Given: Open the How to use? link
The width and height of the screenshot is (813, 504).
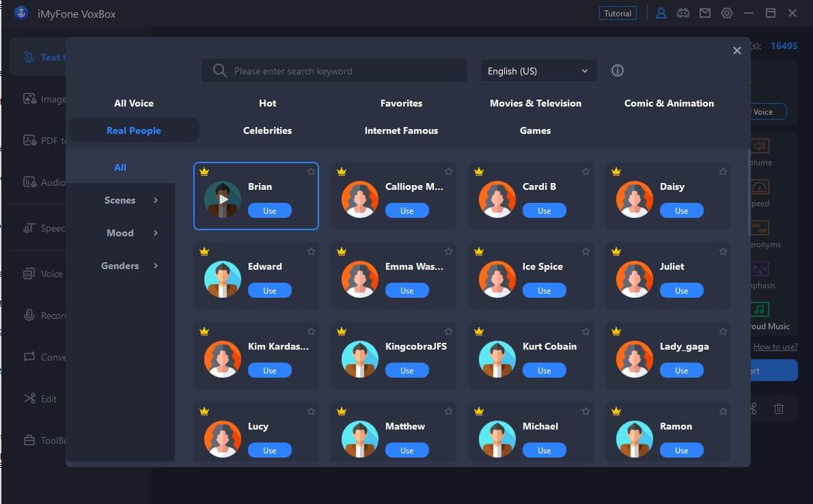Looking at the screenshot, I should (x=775, y=346).
